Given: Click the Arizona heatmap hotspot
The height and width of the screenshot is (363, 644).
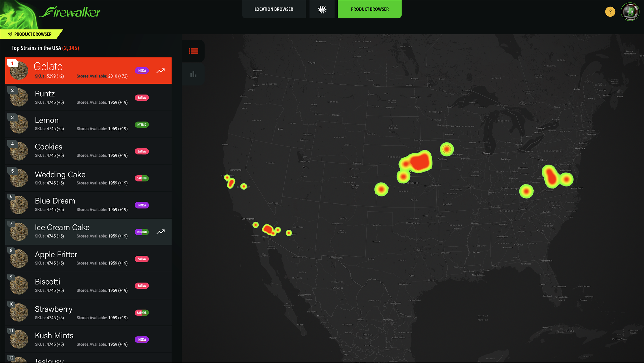Looking at the screenshot, I should click(x=289, y=233).
